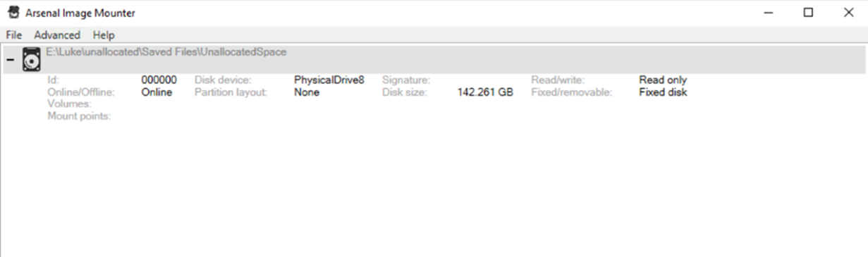Viewport: 868px width, 257px height.
Task: Minimize the Arsenal Image Mounter window
Action: 769,13
